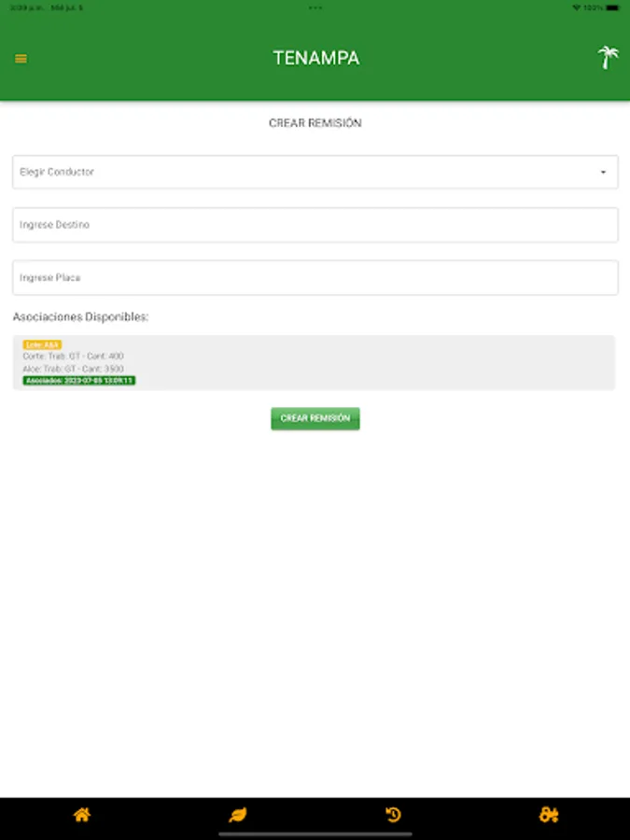Click the Elegir Conductor dropdown arrow
Viewport: 630px width, 840px height.
point(603,173)
